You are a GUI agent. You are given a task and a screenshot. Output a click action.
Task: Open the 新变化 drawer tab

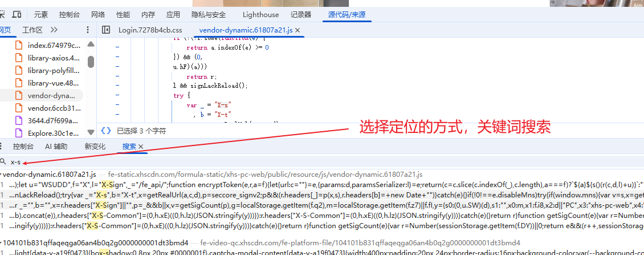(x=95, y=147)
